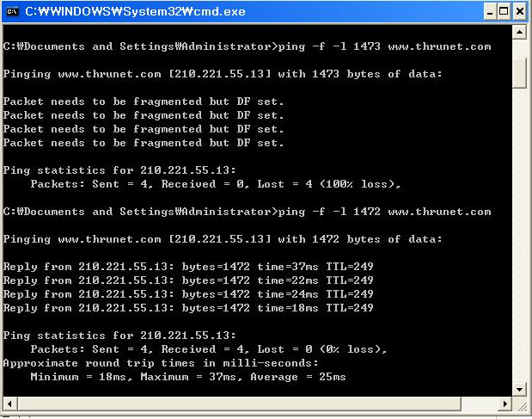This screenshot has height=419, width=532.
Task: Open the cmd.exe system menu icon
Action: 12,12
